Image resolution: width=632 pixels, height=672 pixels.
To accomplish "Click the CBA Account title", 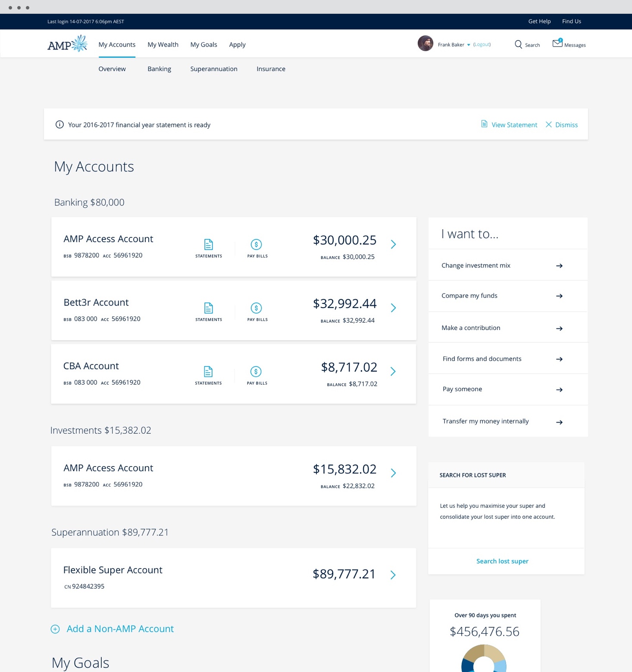I will point(91,366).
